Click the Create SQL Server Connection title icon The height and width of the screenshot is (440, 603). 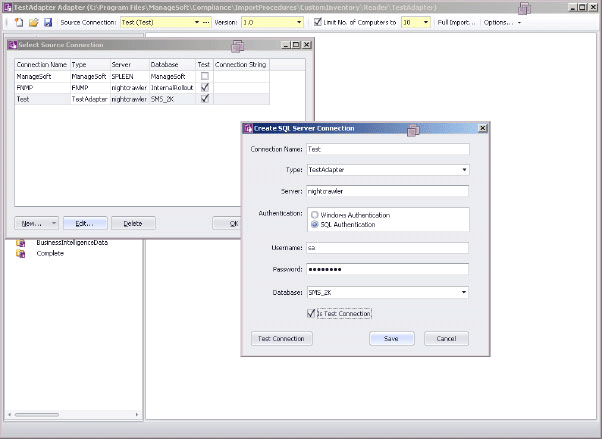coord(249,129)
